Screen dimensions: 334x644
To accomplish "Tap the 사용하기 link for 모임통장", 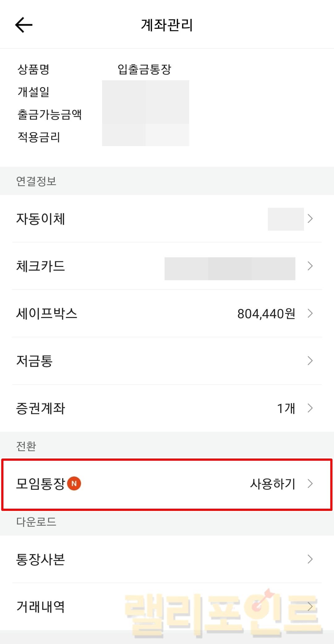I will click(272, 484).
